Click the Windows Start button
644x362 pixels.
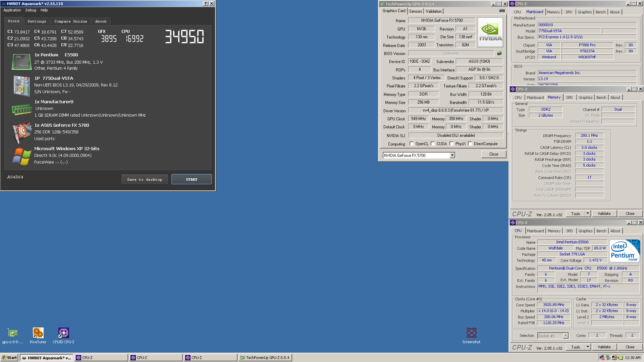point(9,358)
